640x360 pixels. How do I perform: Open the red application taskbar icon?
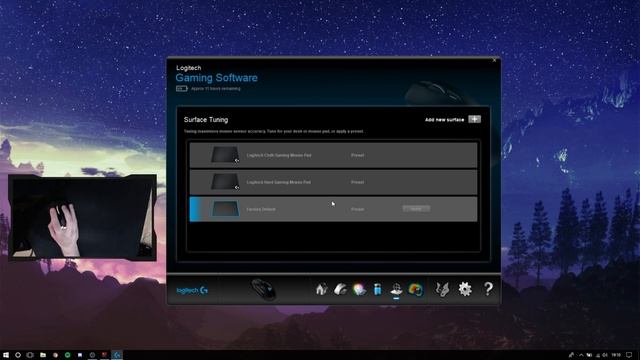coord(104,355)
